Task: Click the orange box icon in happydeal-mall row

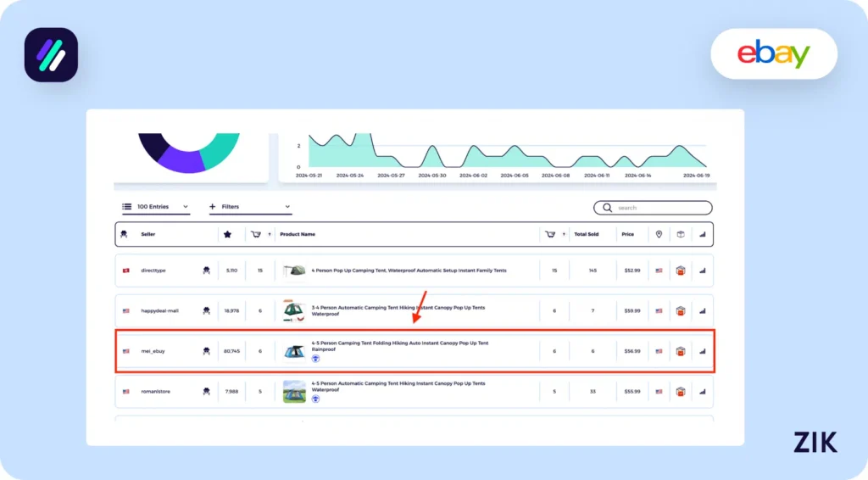Action: pos(680,310)
